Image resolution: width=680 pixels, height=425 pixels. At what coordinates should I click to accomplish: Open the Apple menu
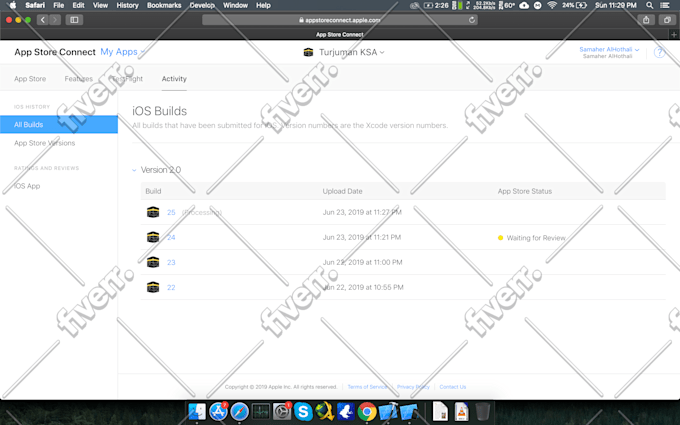pos(13,5)
